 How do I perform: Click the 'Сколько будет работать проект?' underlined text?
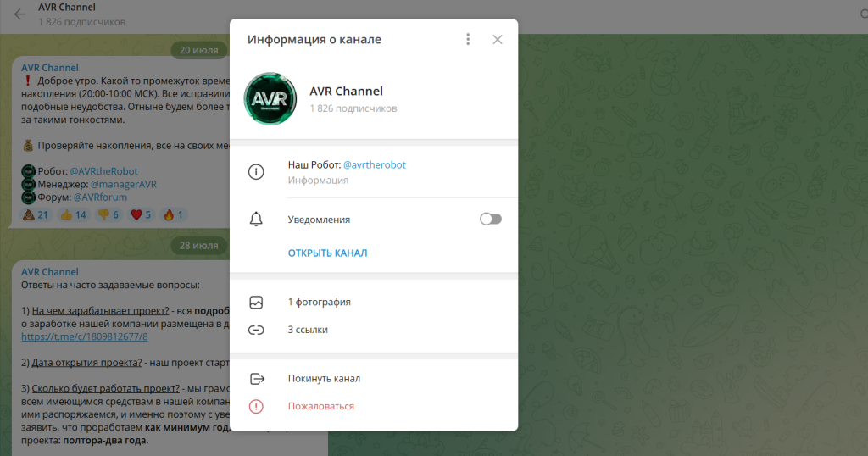click(106, 388)
